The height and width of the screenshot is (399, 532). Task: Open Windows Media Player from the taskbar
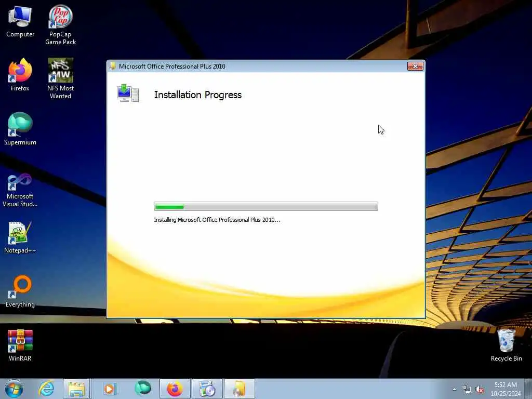[x=109, y=389]
